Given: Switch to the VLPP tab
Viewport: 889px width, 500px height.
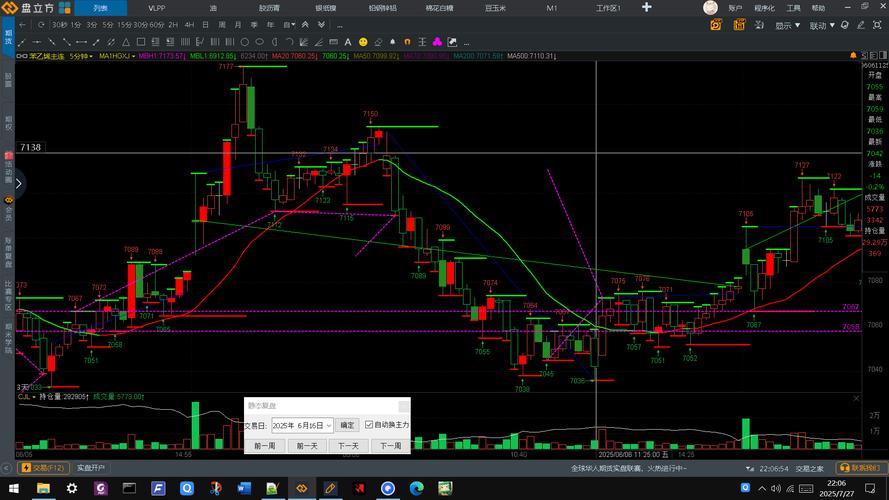Looking at the screenshot, I should (x=156, y=8).
